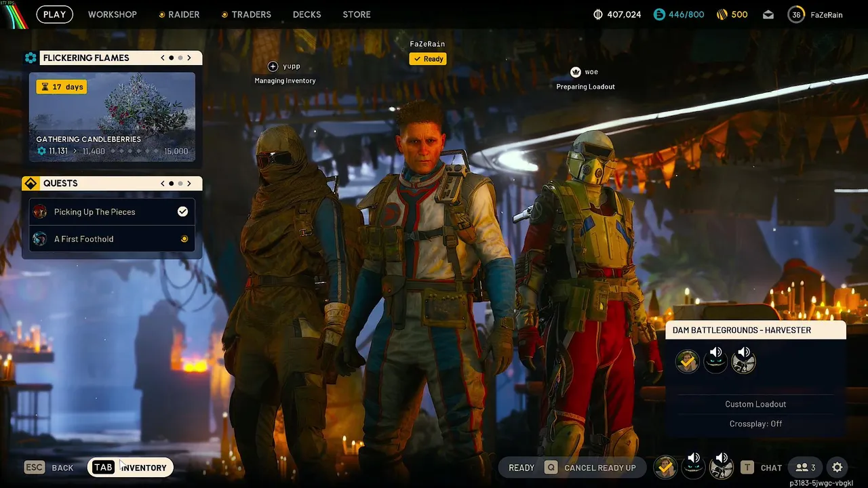868x488 pixels.
Task: Click the crown leader icon above woe
Action: pyautogui.click(x=576, y=72)
